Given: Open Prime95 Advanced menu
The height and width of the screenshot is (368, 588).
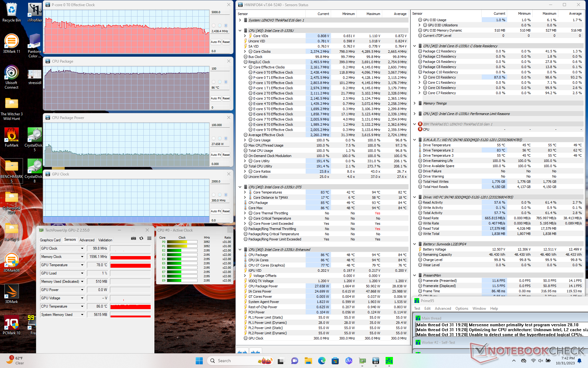Looking at the screenshot, I should (443, 309).
